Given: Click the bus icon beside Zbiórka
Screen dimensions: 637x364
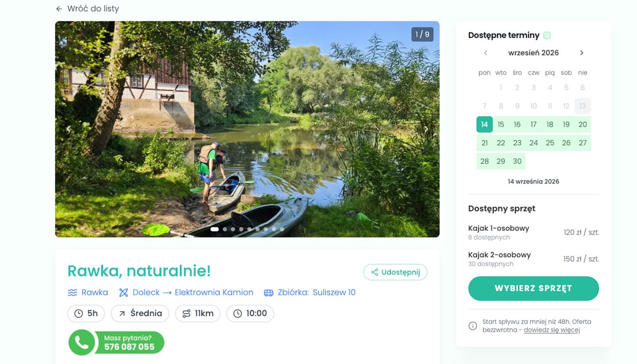Looking at the screenshot, I should tap(269, 293).
